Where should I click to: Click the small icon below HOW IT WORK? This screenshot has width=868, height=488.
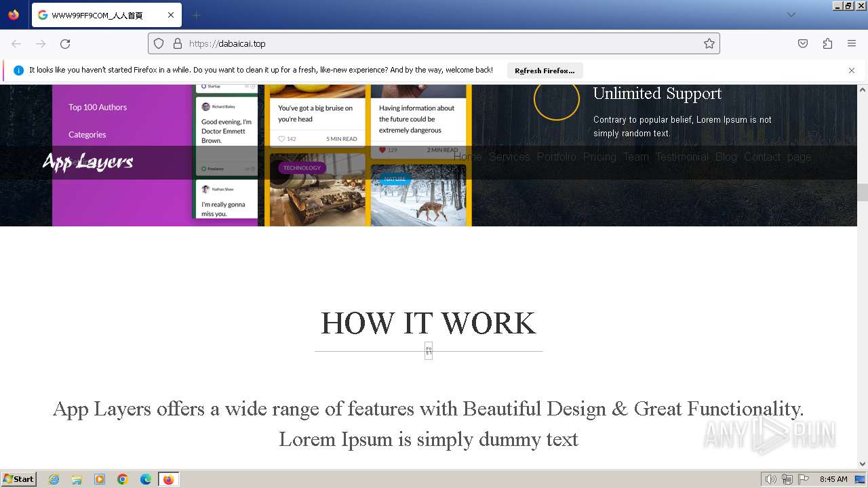(429, 351)
